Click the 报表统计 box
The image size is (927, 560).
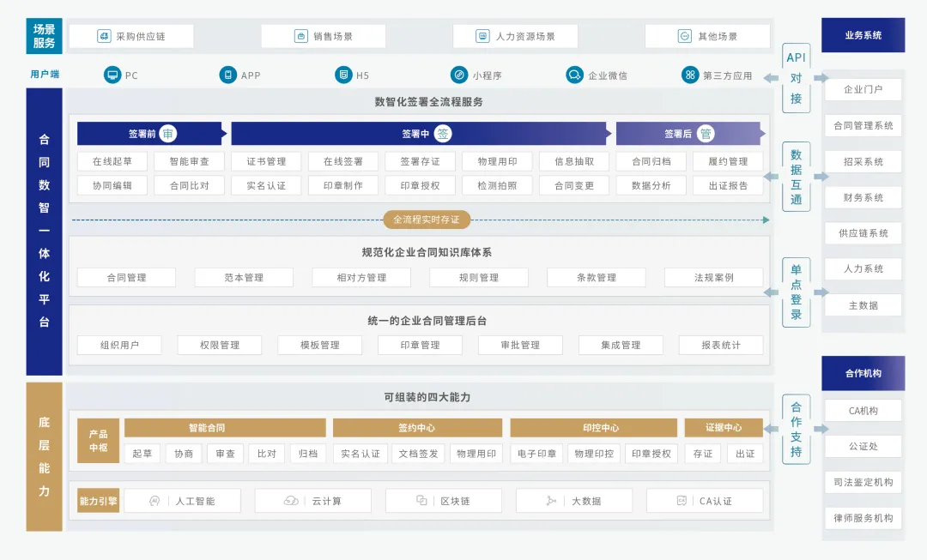click(x=721, y=345)
